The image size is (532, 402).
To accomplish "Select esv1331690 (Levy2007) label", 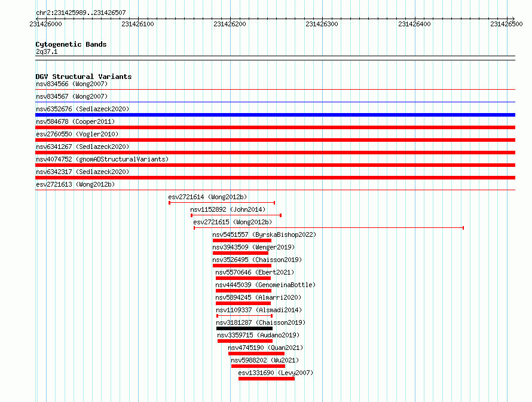I will pyautogui.click(x=276, y=373).
